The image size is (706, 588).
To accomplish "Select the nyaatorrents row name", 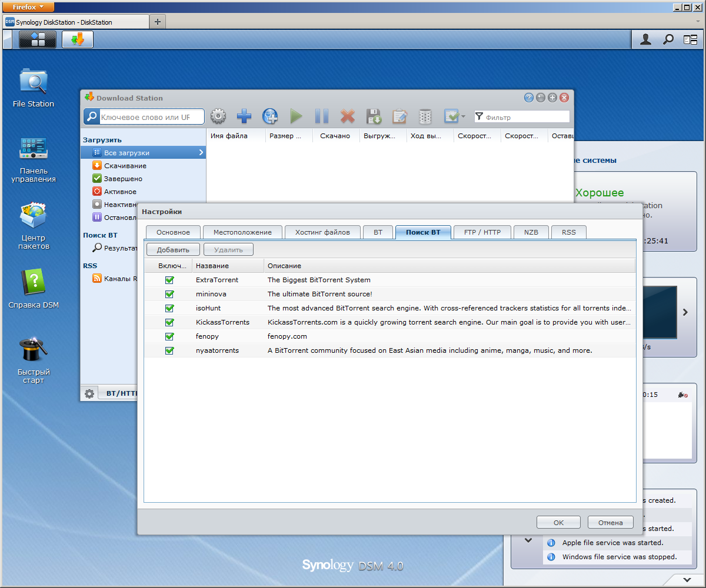I will pyautogui.click(x=217, y=350).
